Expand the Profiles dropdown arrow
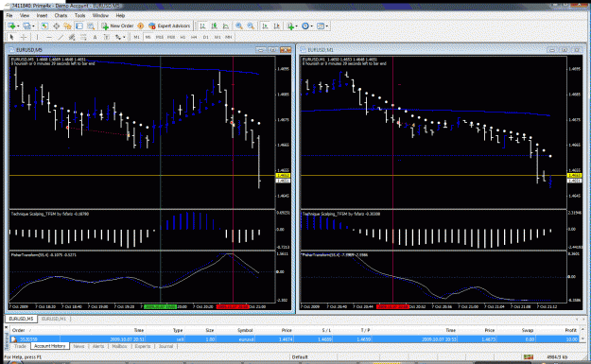Screen dimensions: 591x364 (x=33, y=26)
